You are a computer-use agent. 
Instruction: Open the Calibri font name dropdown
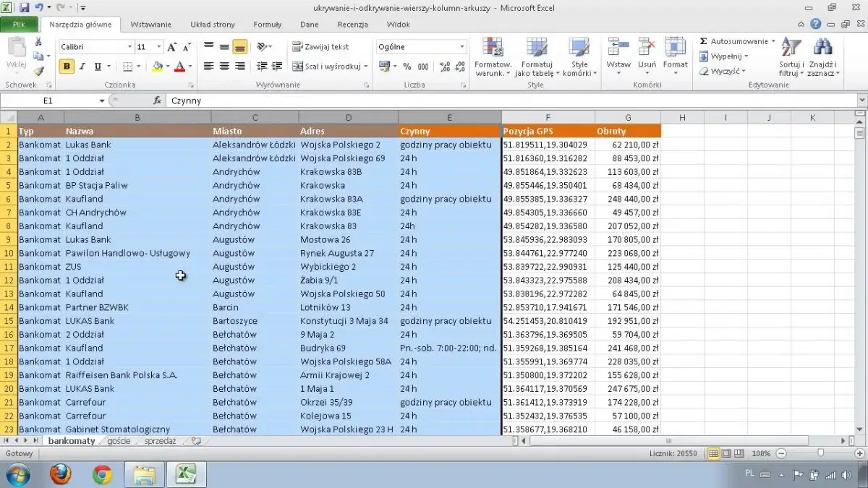point(129,47)
